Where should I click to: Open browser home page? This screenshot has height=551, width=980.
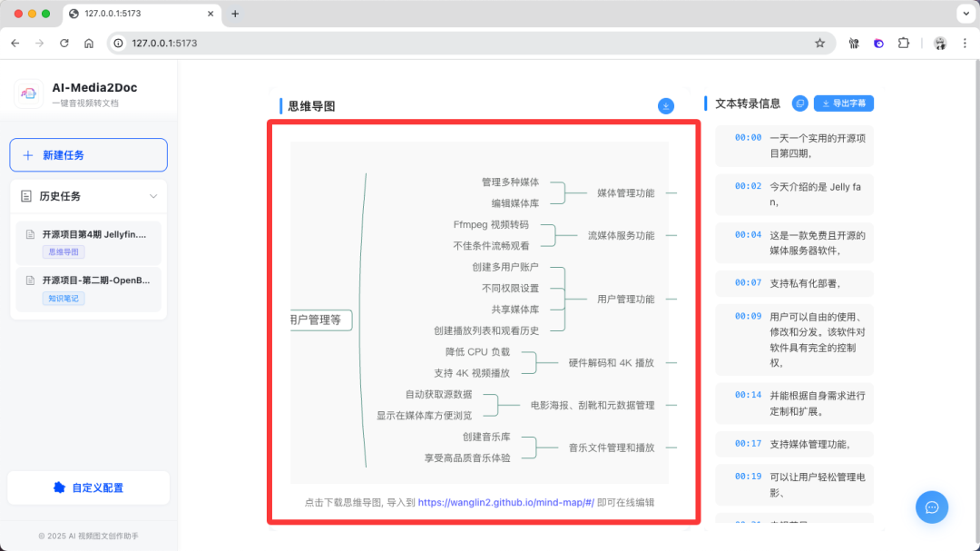coord(89,44)
